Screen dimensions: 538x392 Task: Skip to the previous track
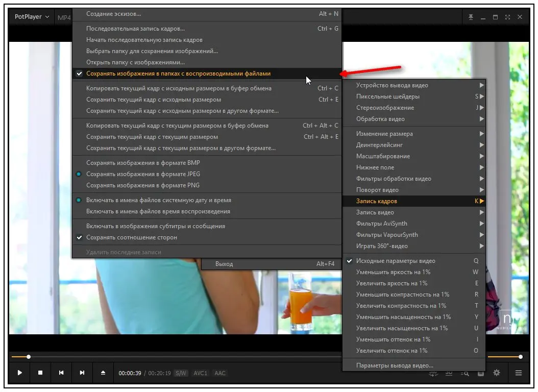[61, 373]
